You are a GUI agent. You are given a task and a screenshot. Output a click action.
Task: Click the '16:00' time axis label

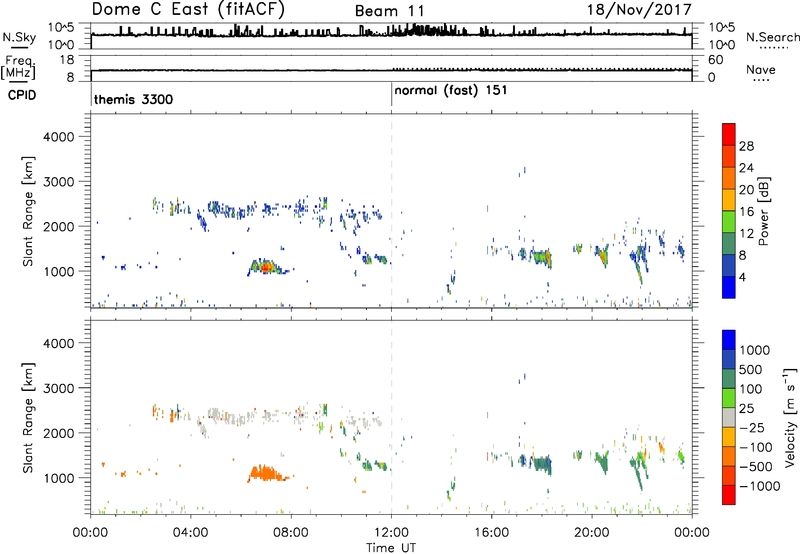(x=491, y=533)
